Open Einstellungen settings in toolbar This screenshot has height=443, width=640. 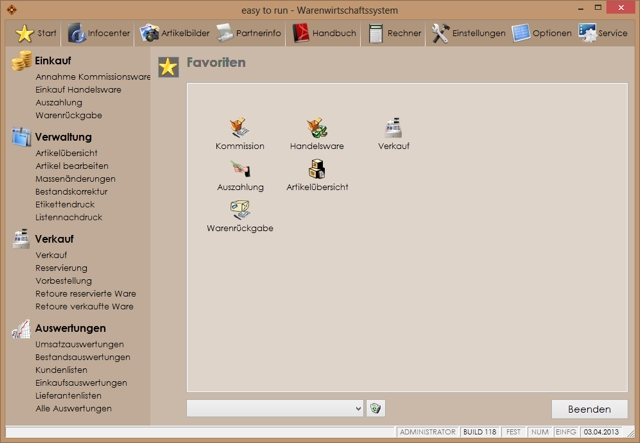(468, 33)
